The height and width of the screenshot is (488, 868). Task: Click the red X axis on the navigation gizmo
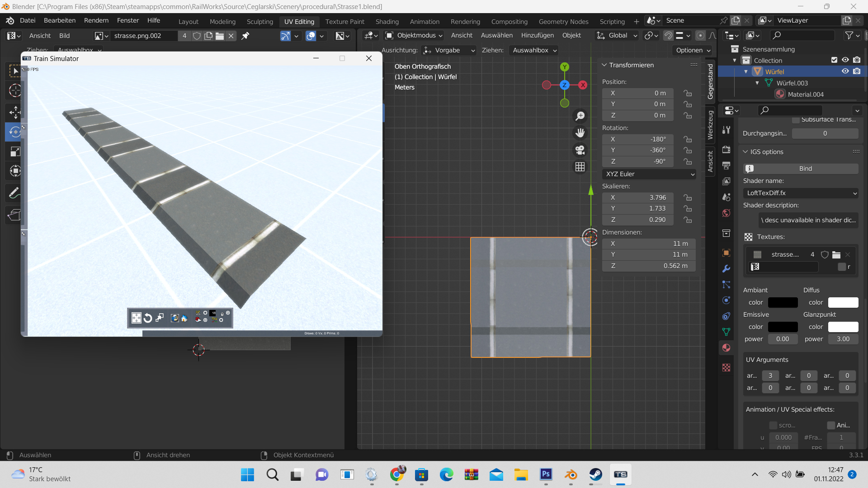pos(583,85)
